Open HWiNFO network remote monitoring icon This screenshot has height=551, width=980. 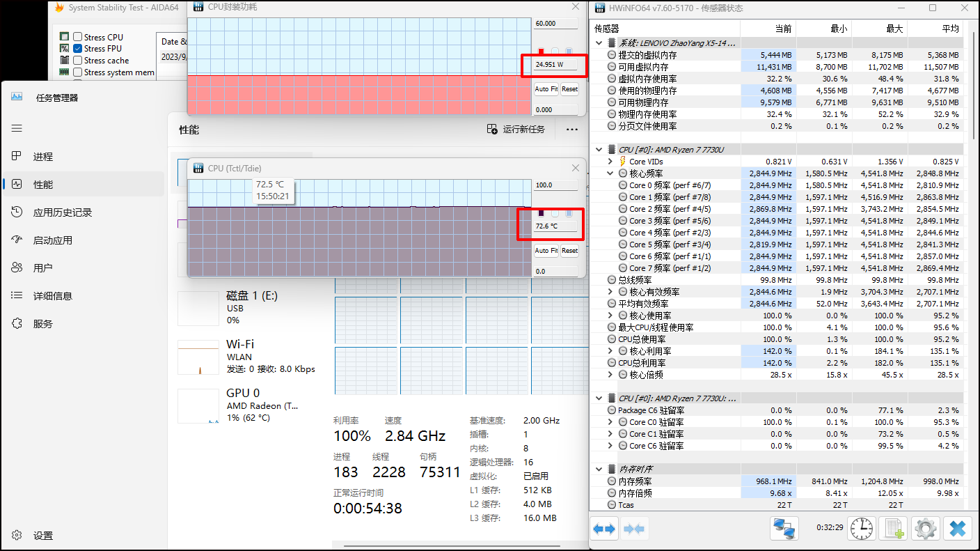(x=784, y=529)
